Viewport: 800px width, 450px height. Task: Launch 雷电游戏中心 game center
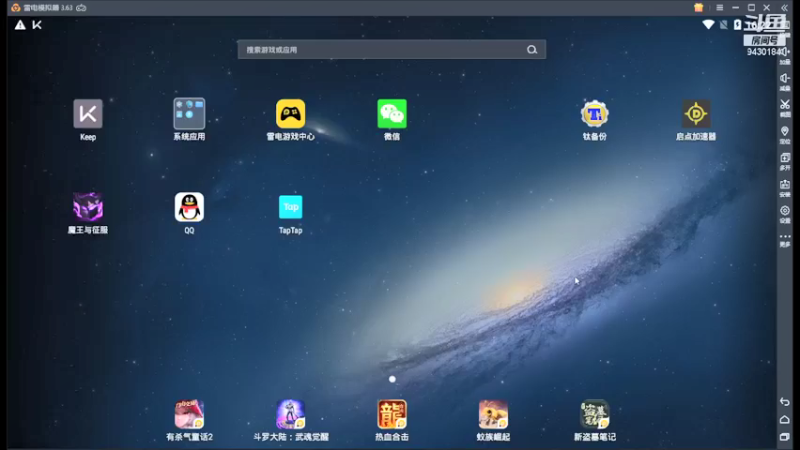[x=290, y=114]
